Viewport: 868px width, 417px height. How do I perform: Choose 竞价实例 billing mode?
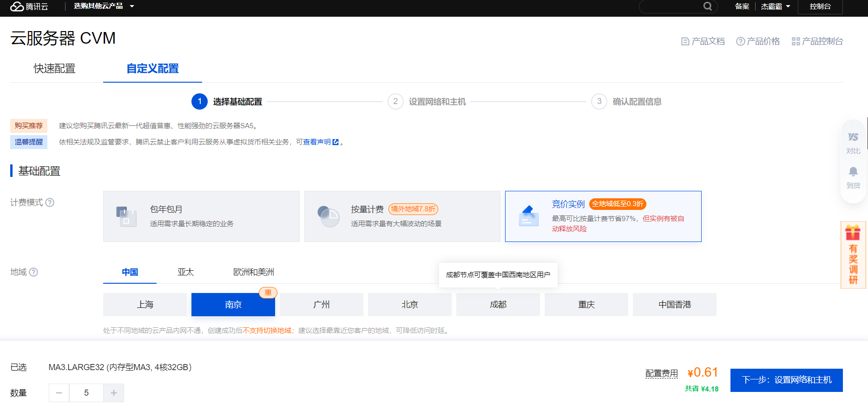pyautogui.click(x=603, y=216)
